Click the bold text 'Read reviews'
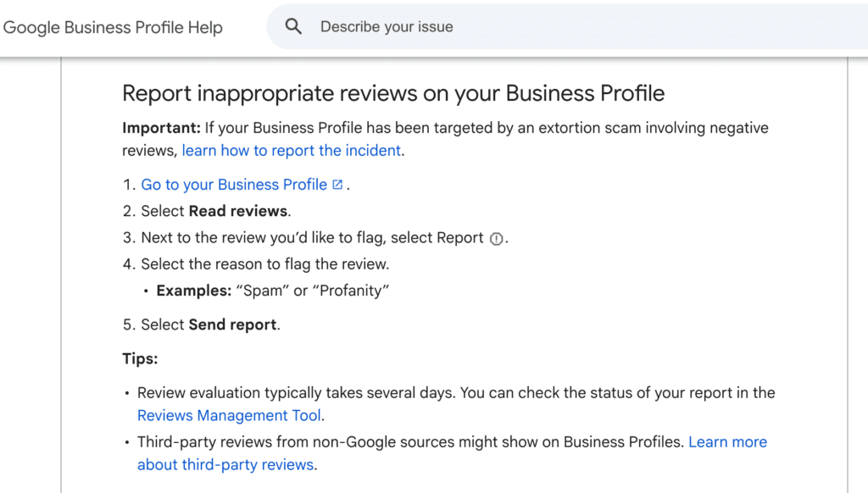 tap(238, 212)
